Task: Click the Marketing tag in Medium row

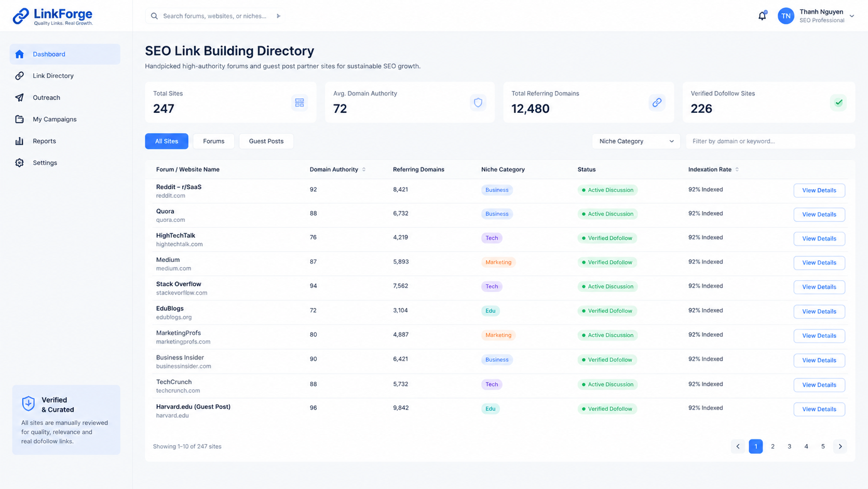Action: pyautogui.click(x=498, y=262)
